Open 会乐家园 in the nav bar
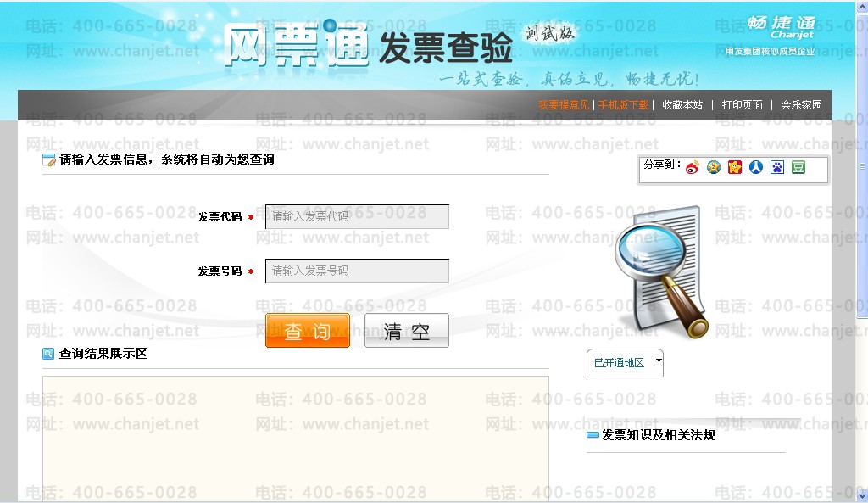The width and height of the screenshot is (868, 503). click(801, 104)
